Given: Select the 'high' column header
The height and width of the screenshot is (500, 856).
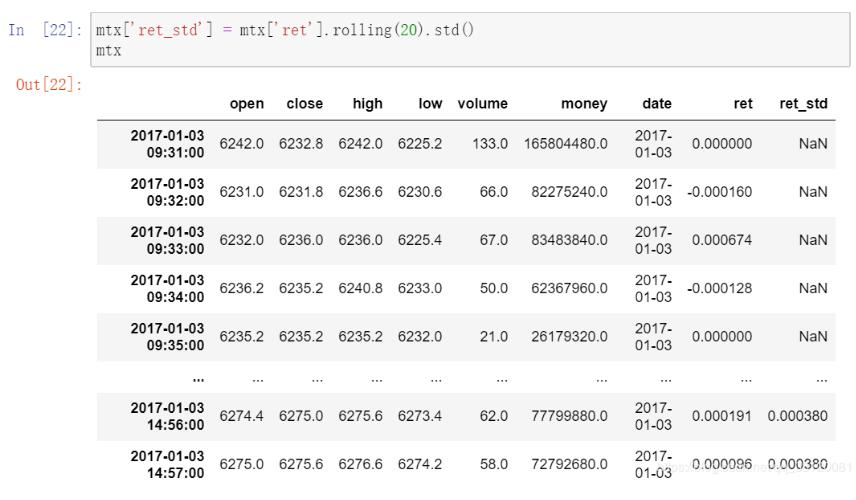Looking at the screenshot, I should tap(367, 104).
